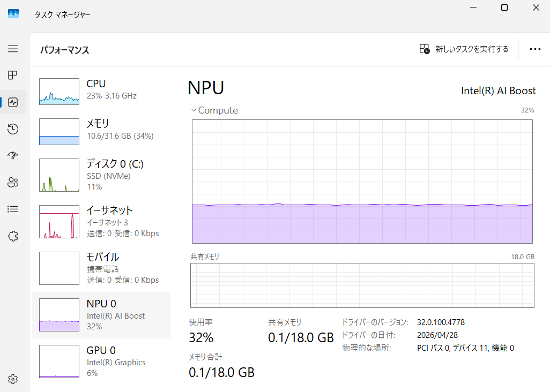550x392 pixels.
Task: Minimize the Task Manager window
Action: coord(473,7)
